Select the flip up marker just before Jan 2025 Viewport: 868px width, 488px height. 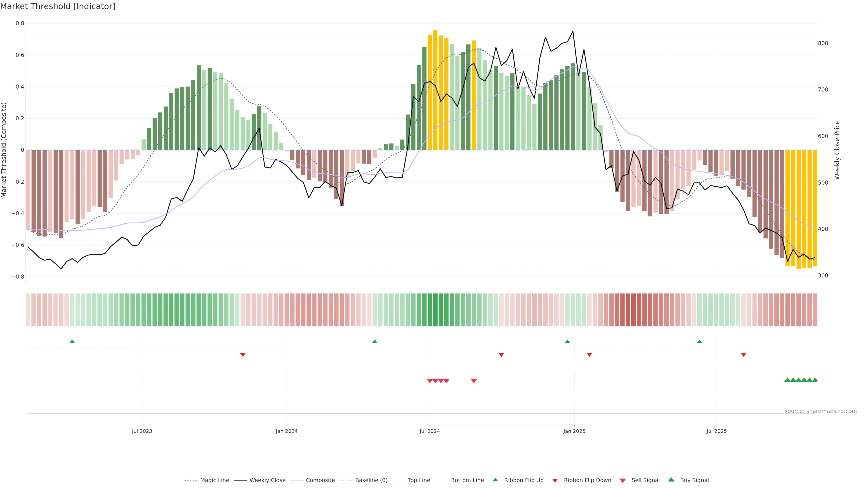pyautogui.click(x=567, y=342)
